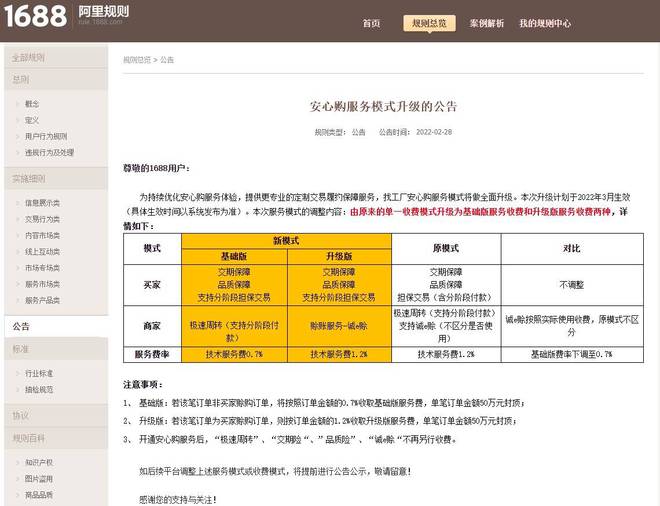Click the 赊账服务-诚e赊 cell

click(339, 326)
